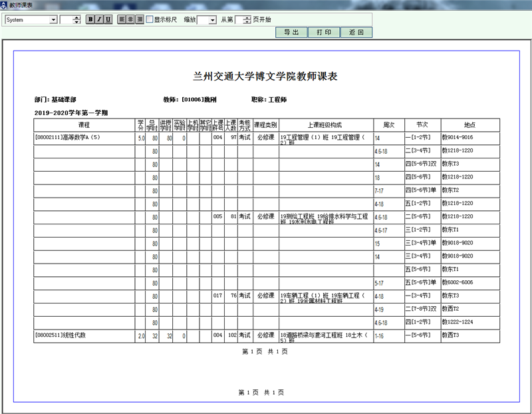The width and height of the screenshot is (532, 414).
Task: Open the 缩放 zoom dropdown
Action: (x=212, y=20)
